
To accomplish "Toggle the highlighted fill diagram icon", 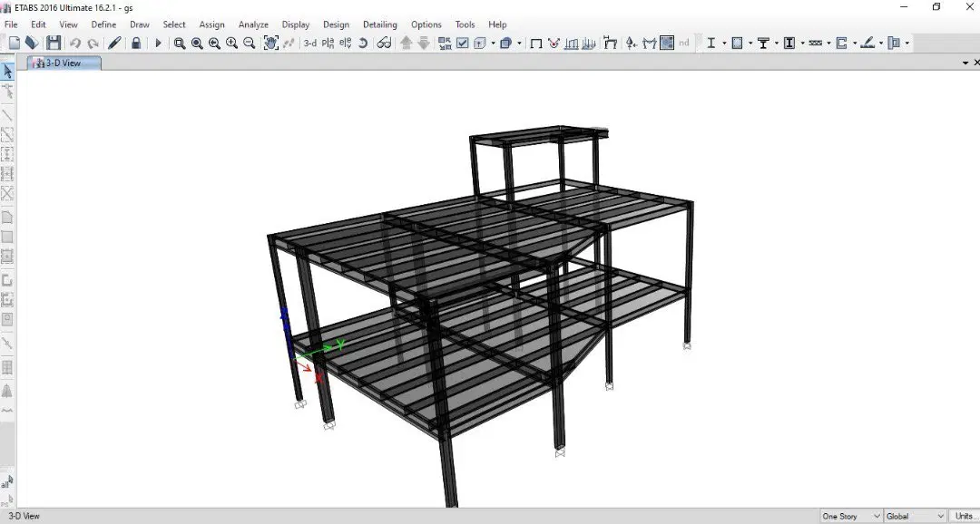I will point(667,44).
